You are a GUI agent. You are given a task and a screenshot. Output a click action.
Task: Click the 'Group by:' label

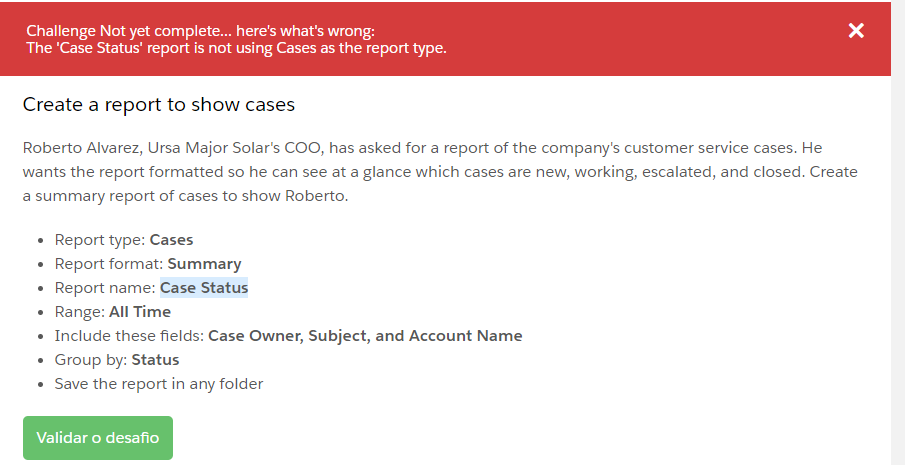91,360
